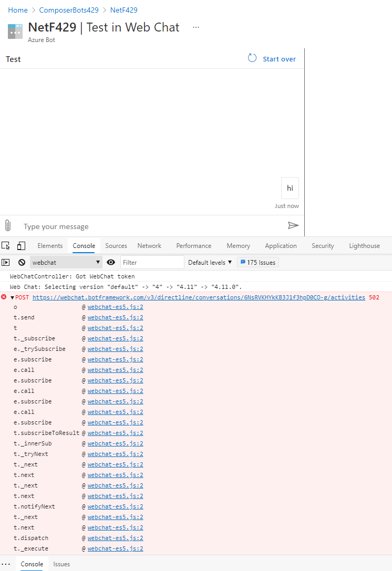392x571 pixels.
Task: Click the NetF429 breadcrumb link
Action: click(124, 10)
